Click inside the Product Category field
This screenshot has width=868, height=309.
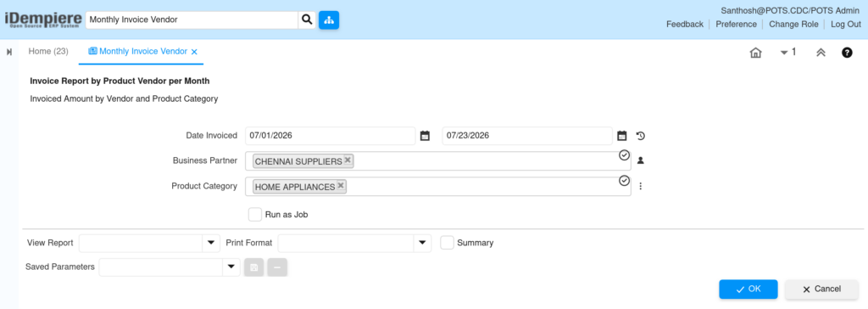point(438,187)
